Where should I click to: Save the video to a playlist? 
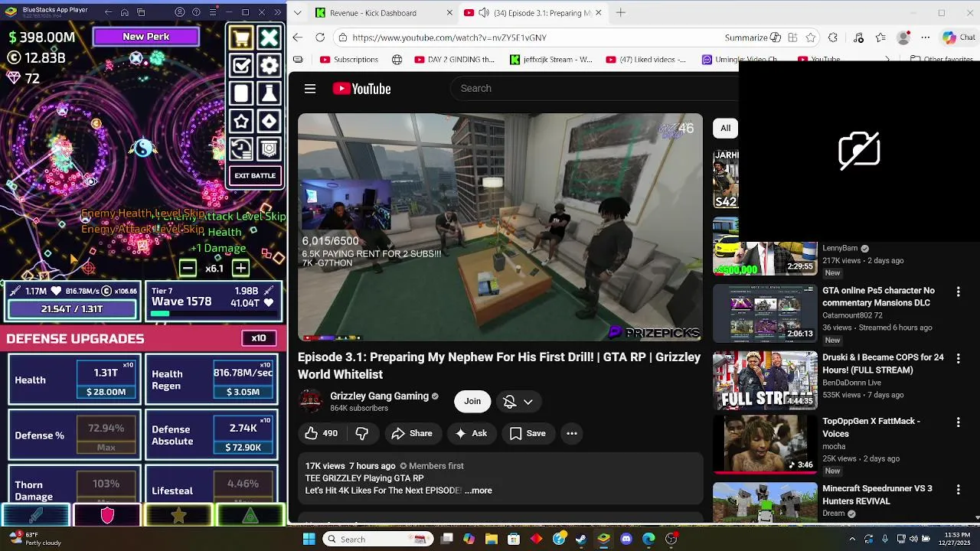(528, 433)
